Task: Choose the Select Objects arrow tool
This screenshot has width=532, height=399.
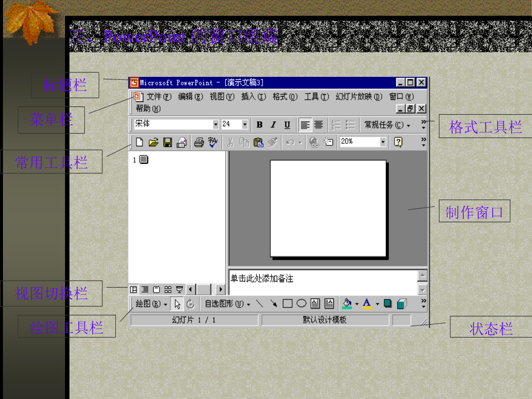Action: (177, 303)
